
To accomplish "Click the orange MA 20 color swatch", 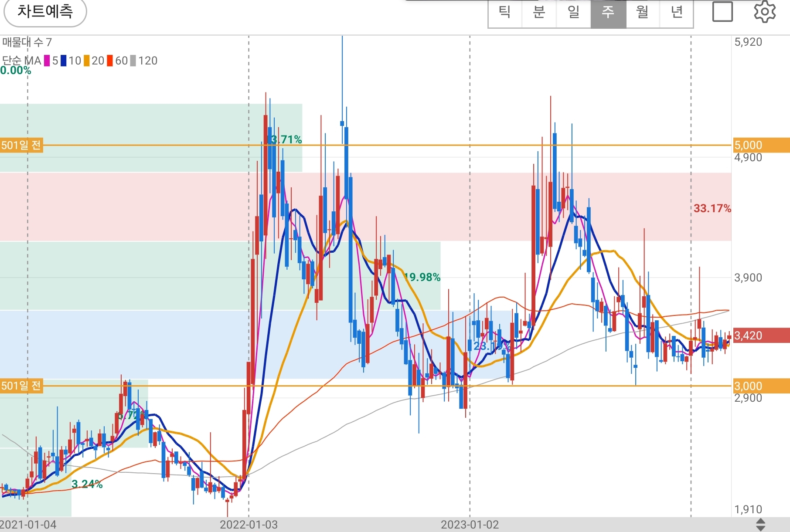I will [87, 61].
